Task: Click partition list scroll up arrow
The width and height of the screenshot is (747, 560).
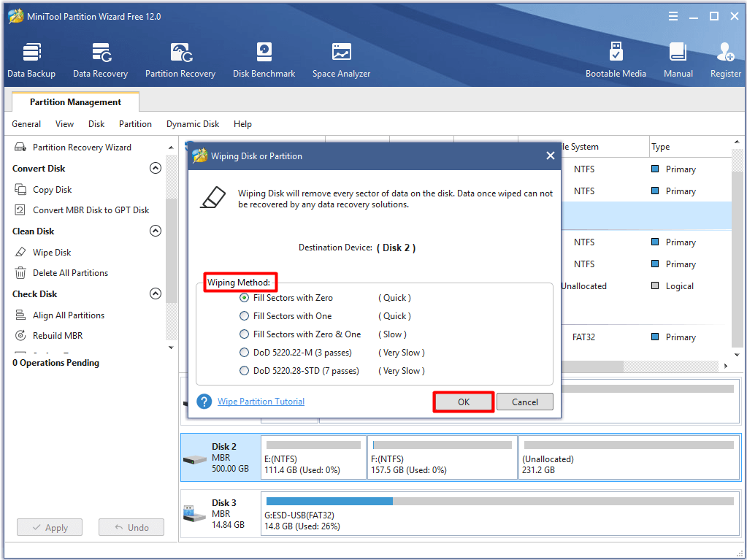Action: click(737, 142)
